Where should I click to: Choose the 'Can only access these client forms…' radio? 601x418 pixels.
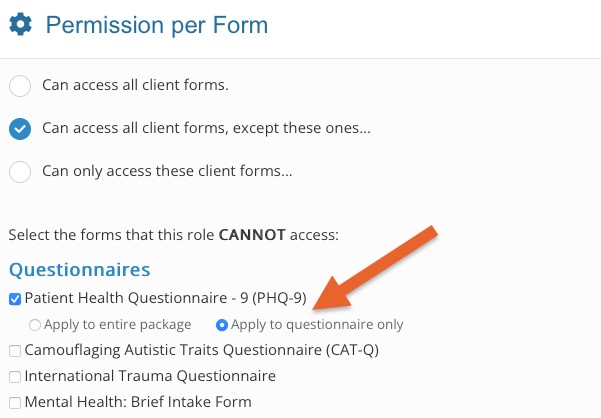coord(20,172)
